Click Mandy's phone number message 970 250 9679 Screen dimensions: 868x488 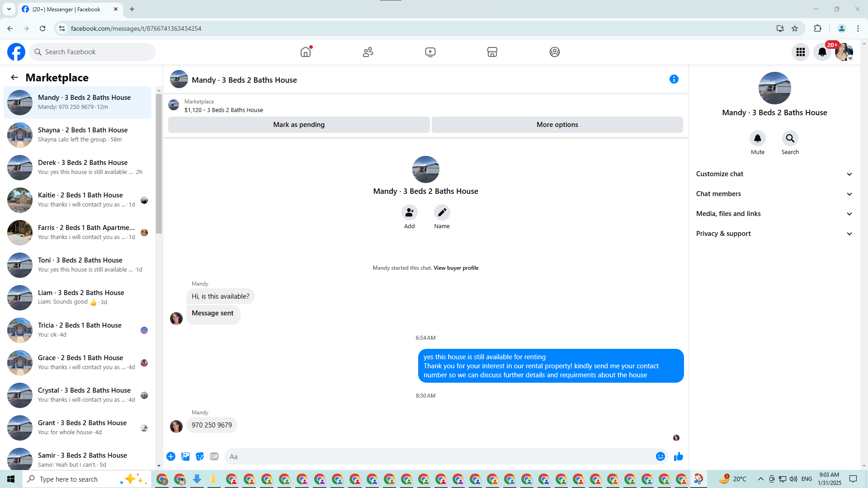[212, 425]
